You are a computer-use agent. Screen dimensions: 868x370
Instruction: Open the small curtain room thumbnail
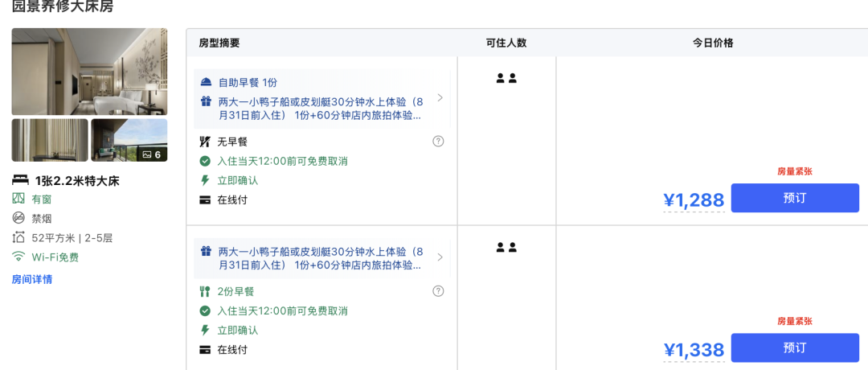point(50,140)
